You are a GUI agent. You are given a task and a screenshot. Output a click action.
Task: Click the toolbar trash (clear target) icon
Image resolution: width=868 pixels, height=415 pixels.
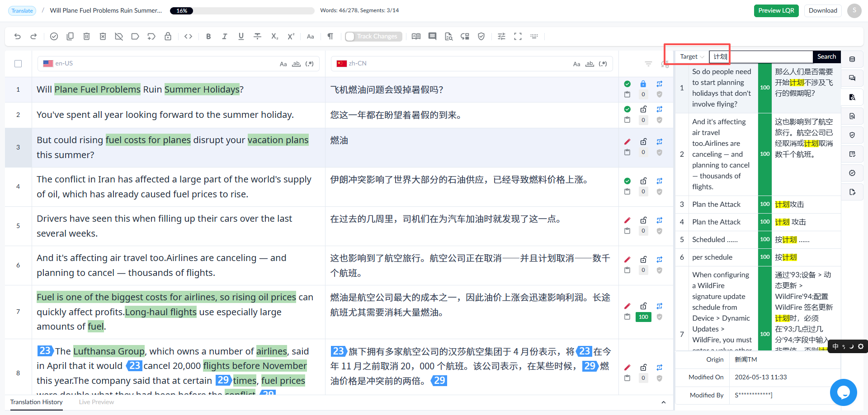point(86,37)
